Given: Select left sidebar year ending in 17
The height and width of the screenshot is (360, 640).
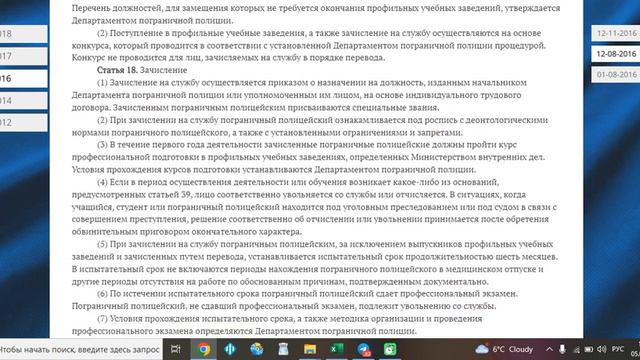Looking at the screenshot, I should [24, 56].
